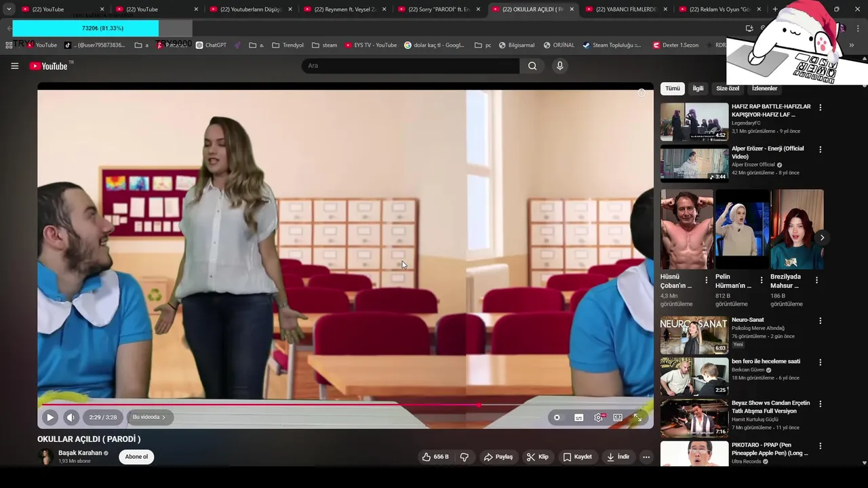The image size is (868, 488).
Task: Open the player settings gear
Action: 598,418
